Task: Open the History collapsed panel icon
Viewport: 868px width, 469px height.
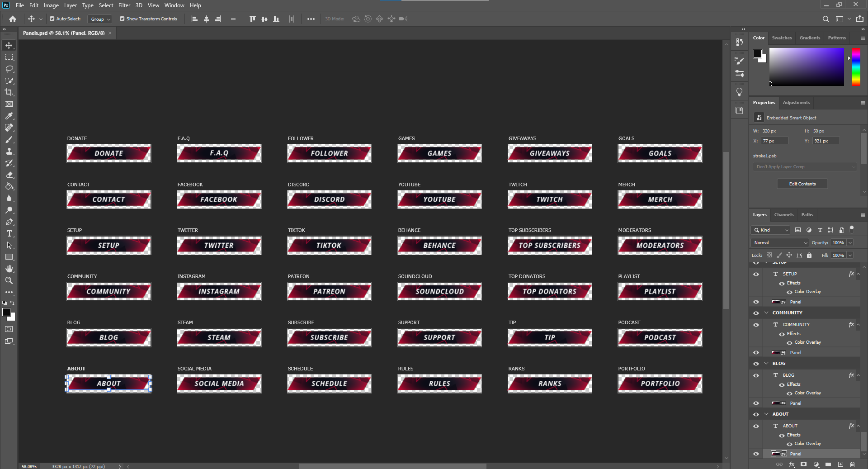Action: coord(740,42)
